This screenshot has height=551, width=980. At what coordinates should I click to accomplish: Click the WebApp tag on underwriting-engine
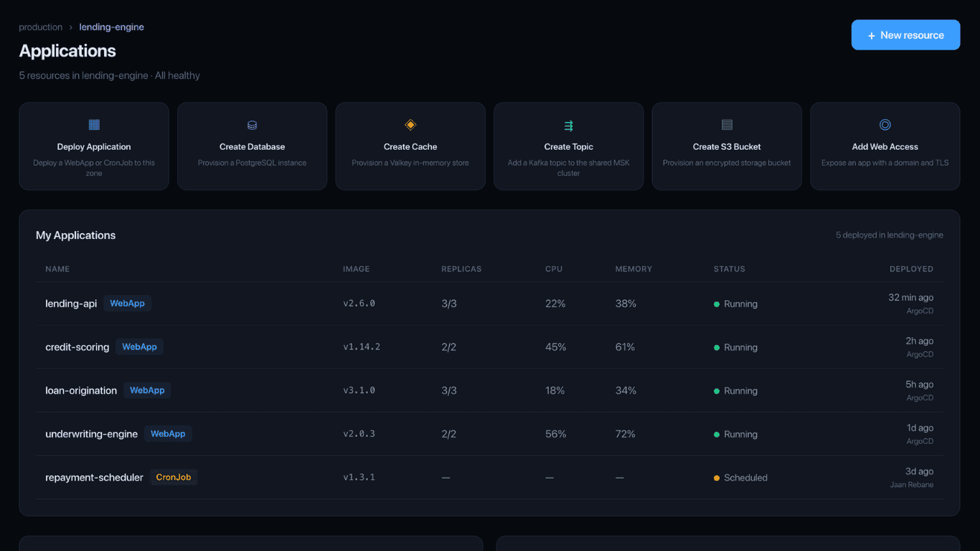(168, 434)
